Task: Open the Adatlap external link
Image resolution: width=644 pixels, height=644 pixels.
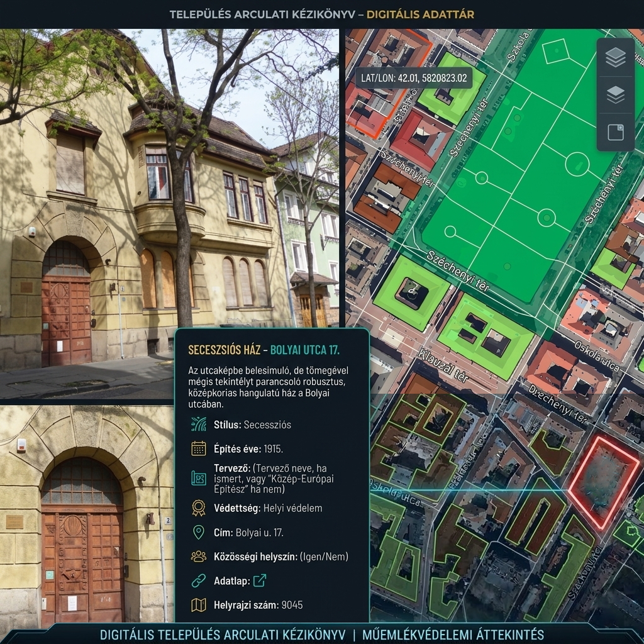Action: (260, 580)
